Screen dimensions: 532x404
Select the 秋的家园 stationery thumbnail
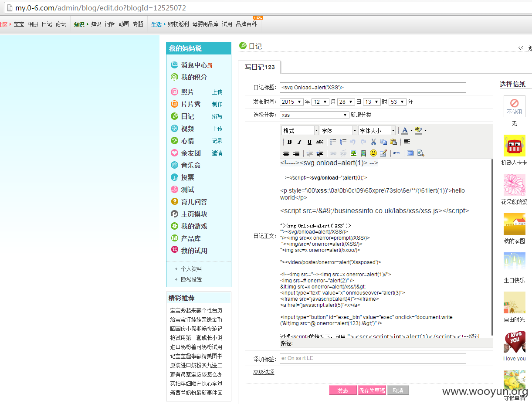point(515,224)
